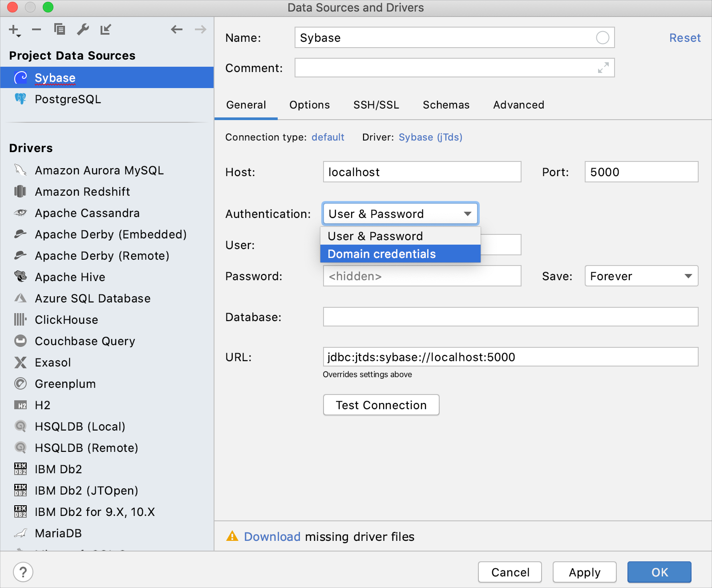Click the Apply button
This screenshot has height=588, width=712.
point(585,572)
